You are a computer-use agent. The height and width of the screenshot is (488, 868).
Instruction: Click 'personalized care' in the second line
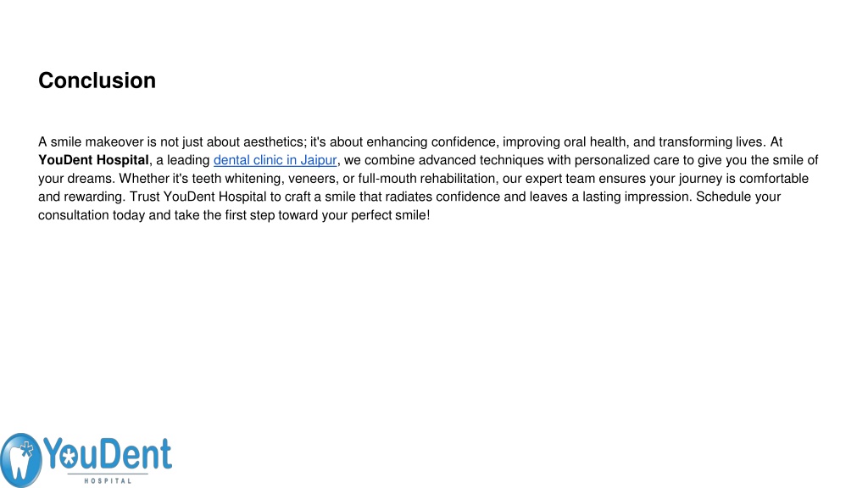626,160
